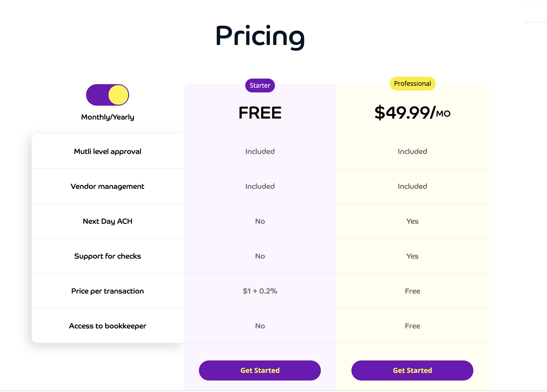Select the Mutli level approval feature row
The image size is (547, 392).
(x=107, y=151)
